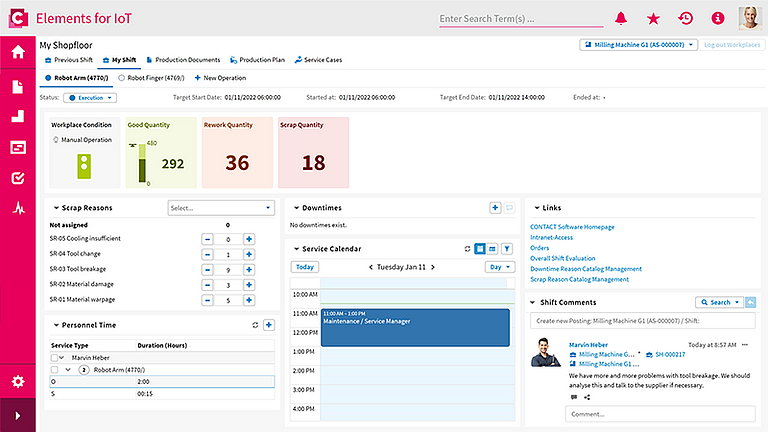This screenshot has width=768, height=432.
Task: Collapse the Shift Comments section
Action: (x=533, y=302)
